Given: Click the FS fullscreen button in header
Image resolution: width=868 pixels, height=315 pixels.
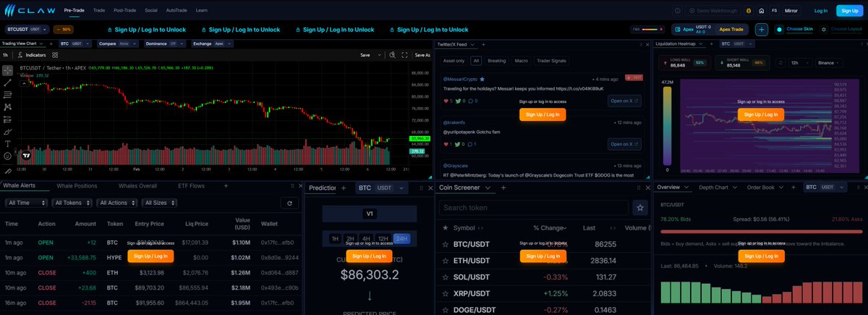Looking at the screenshot, I should [x=774, y=11].
